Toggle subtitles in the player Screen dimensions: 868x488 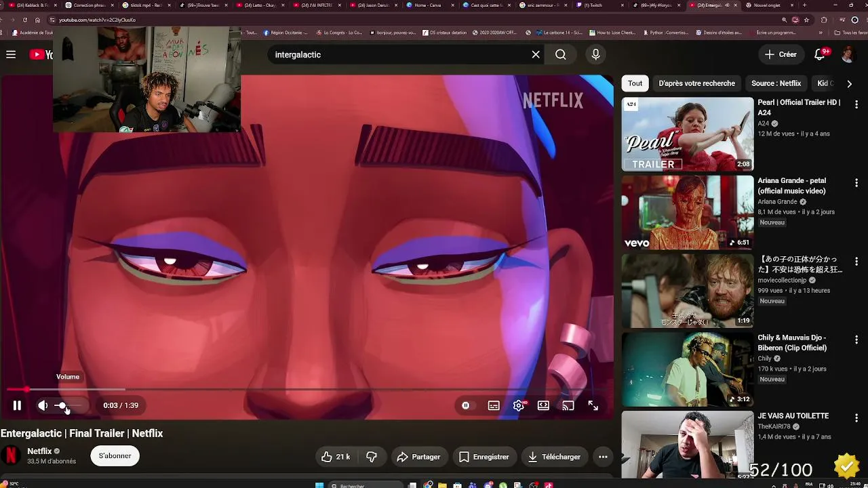pyautogui.click(x=494, y=405)
